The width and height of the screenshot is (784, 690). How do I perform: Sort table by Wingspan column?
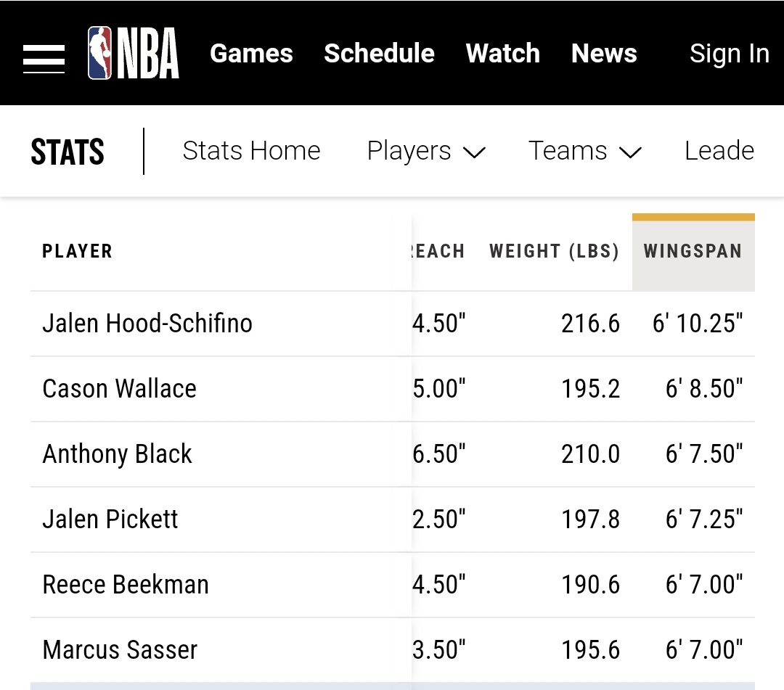point(693,252)
